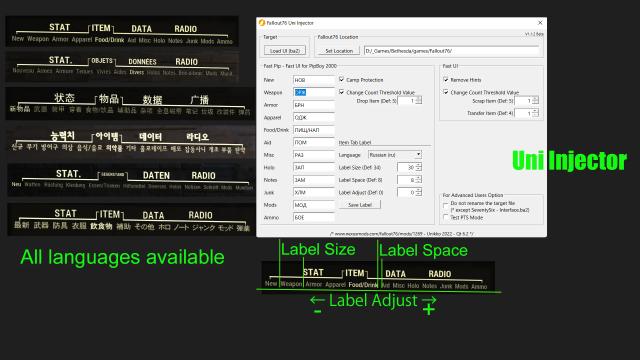The width and height of the screenshot is (640, 360).
Task: Decrease the Scrap Item threshold value
Action: (x=536, y=102)
